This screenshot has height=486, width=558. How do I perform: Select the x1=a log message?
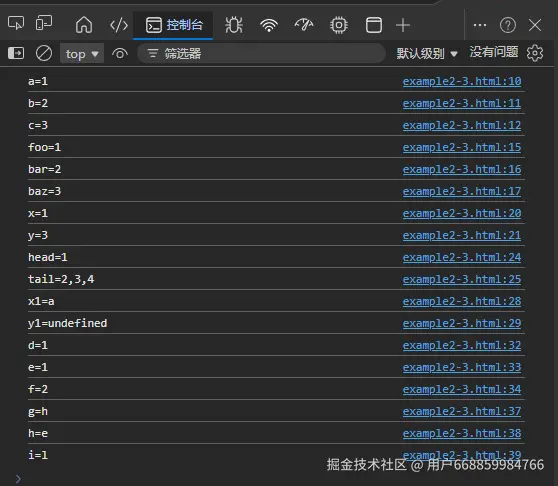click(x=41, y=301)
